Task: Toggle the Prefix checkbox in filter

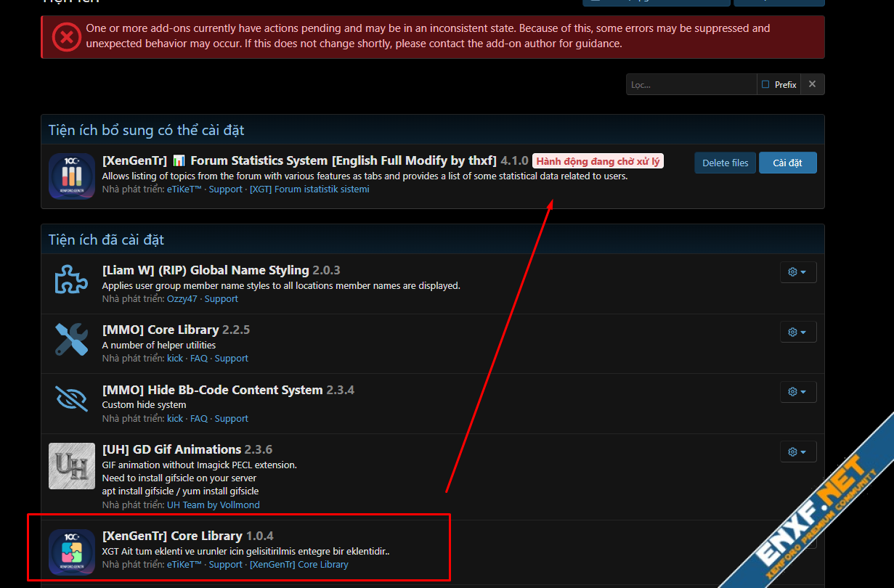Action: pos(765,85)
